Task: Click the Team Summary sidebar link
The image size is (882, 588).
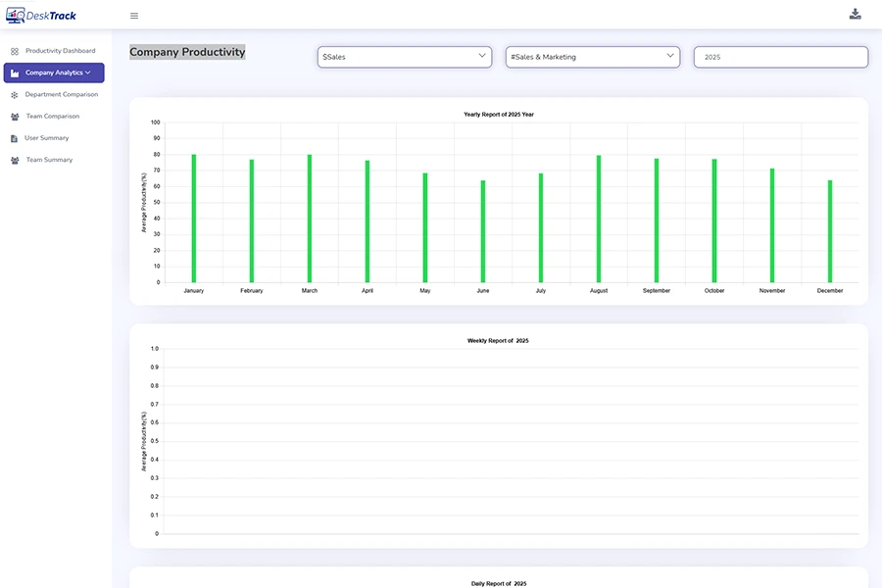Action: 47,159
